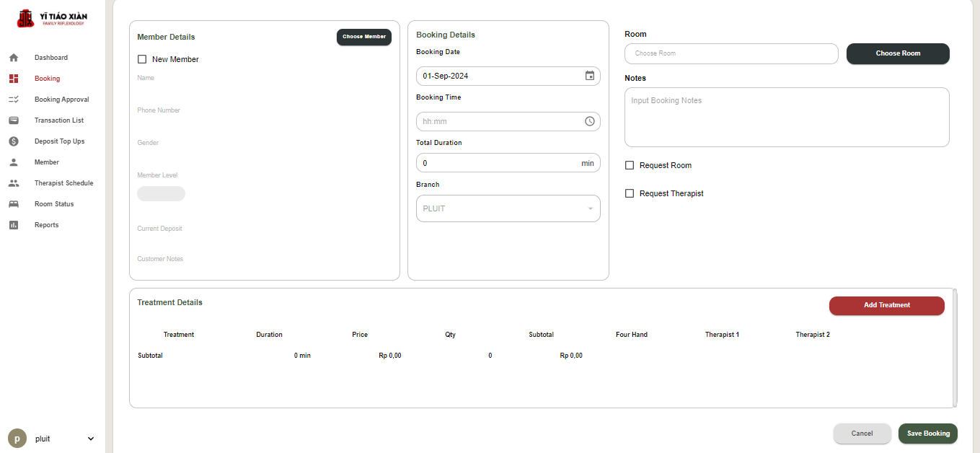Expand the pluit user account menu
The height and width of the screenshot is (453, 980).
tap(90, 439)
